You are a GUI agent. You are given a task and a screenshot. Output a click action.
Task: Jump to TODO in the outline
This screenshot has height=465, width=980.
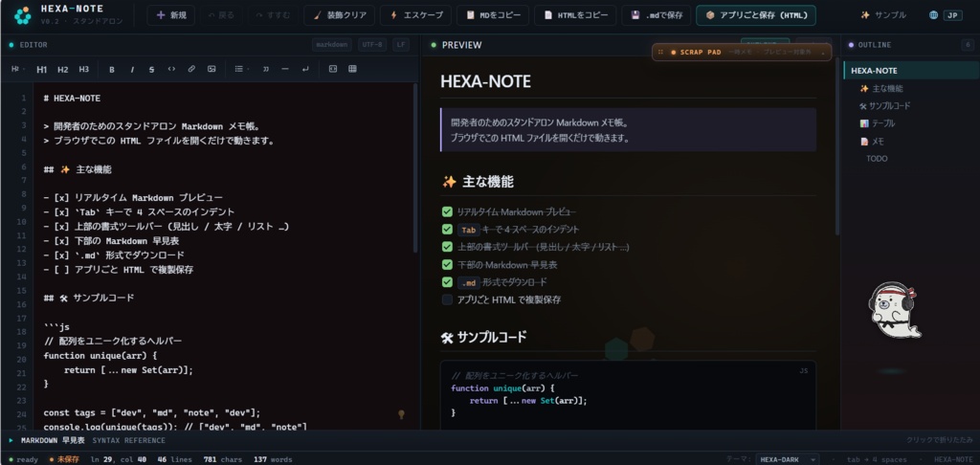tap(877, 159)
